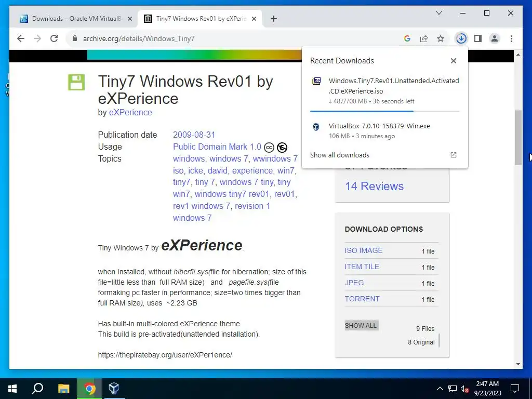532x399 pixels.
Task: Show hidden system tray icons
Action: tap(440, 389)
